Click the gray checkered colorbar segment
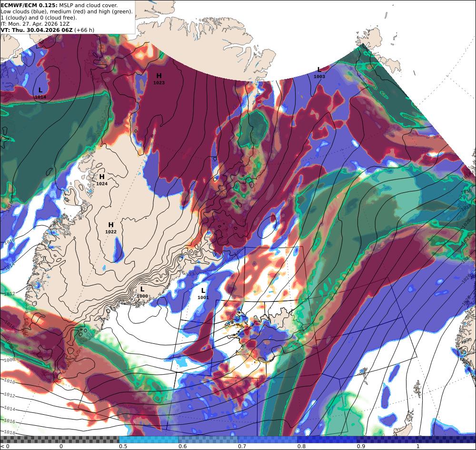476x450 pixels. coord(59,440)
